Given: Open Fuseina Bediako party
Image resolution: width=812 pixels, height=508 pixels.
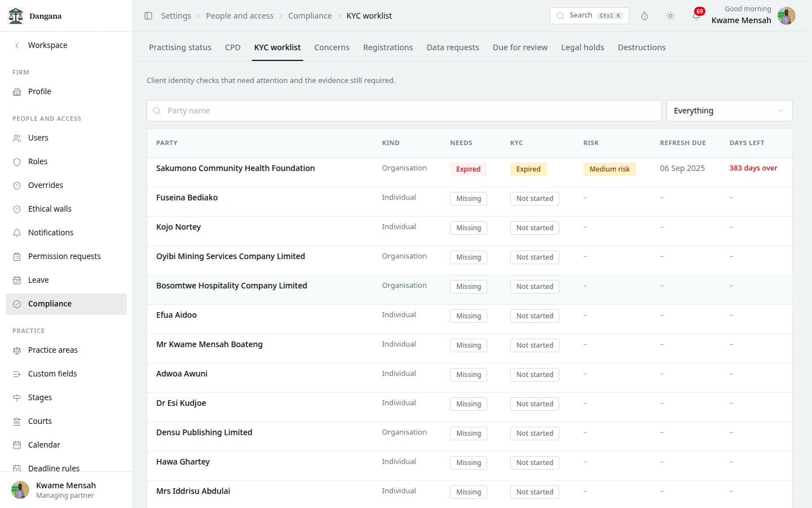Looking at the screenshot, I should coord(187,198).
